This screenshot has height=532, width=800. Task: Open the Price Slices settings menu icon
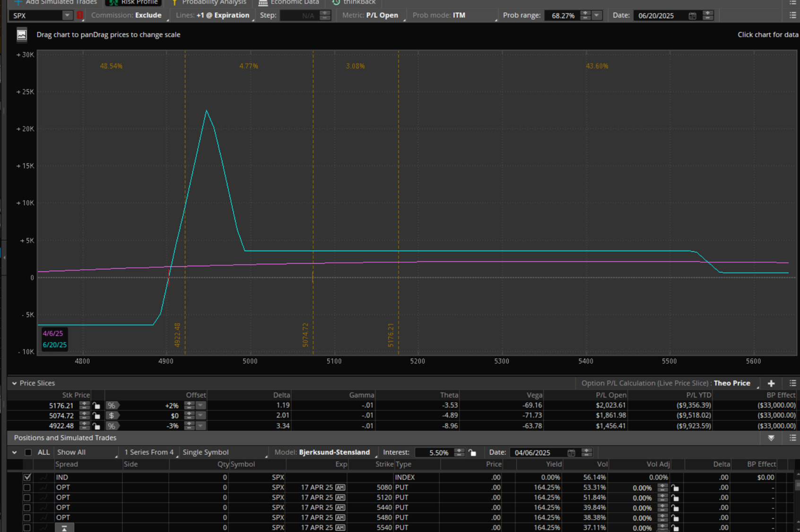point(792,384)
